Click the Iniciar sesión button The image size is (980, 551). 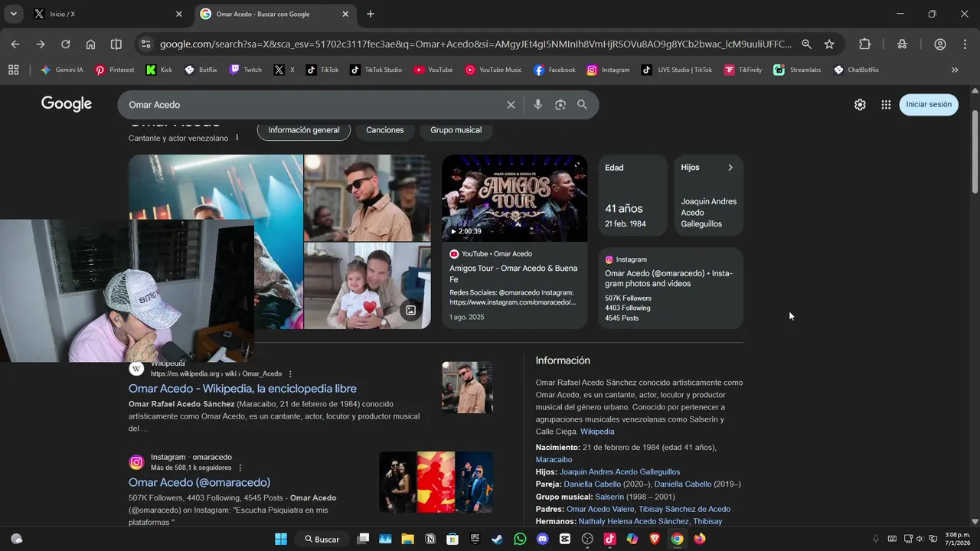[929, 105]
